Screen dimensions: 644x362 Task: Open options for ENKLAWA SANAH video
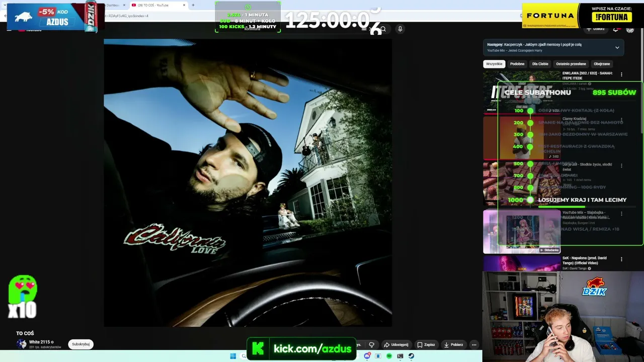[621, 74]
